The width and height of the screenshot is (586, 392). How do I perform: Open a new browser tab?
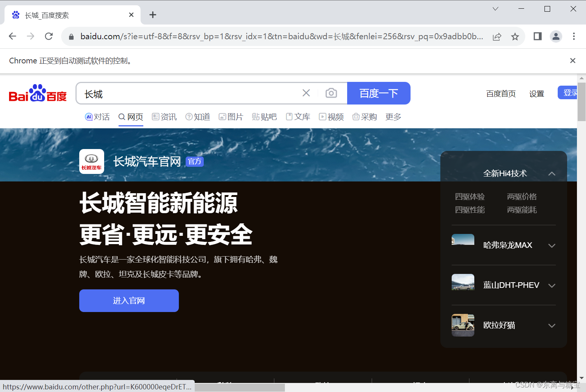pyautogui.click(x=153, y=15)
